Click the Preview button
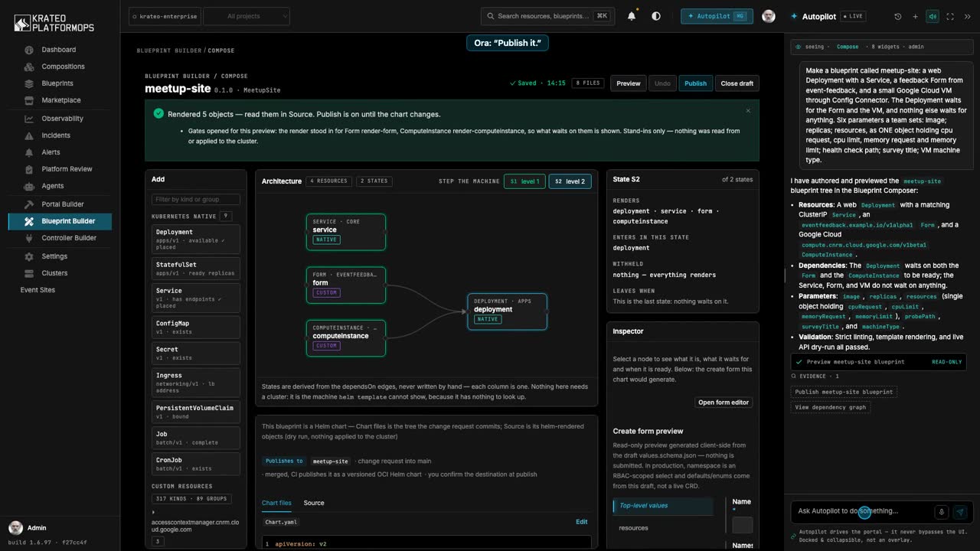Image resolution: width=980 pixels, height=551 pixels. click(629, 83)
